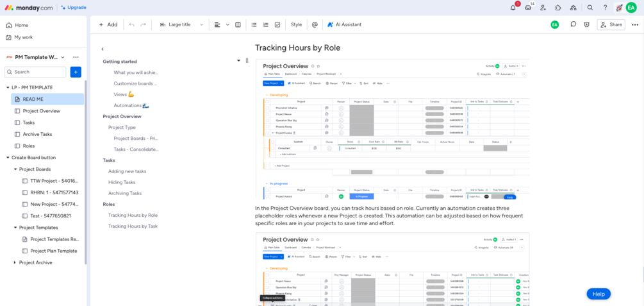
Task: Jump to Tracking Hours by Task section
Action: (x=133, y=226)
